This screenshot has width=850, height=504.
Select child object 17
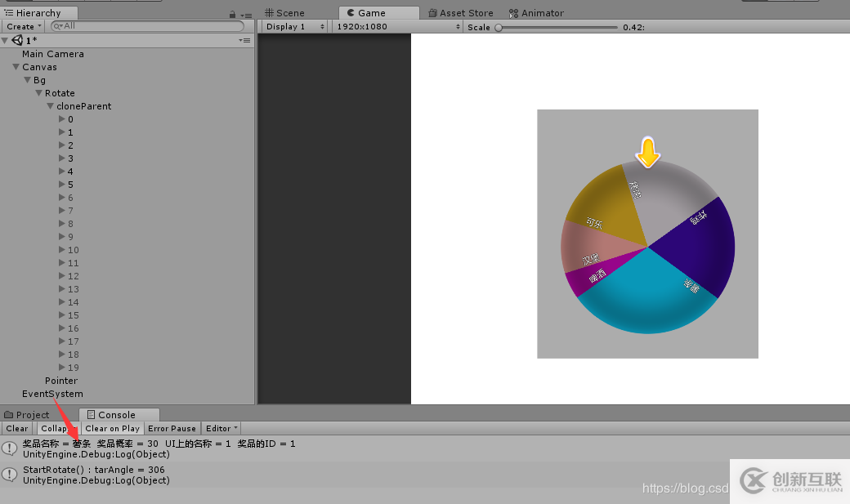pos(74,341)
